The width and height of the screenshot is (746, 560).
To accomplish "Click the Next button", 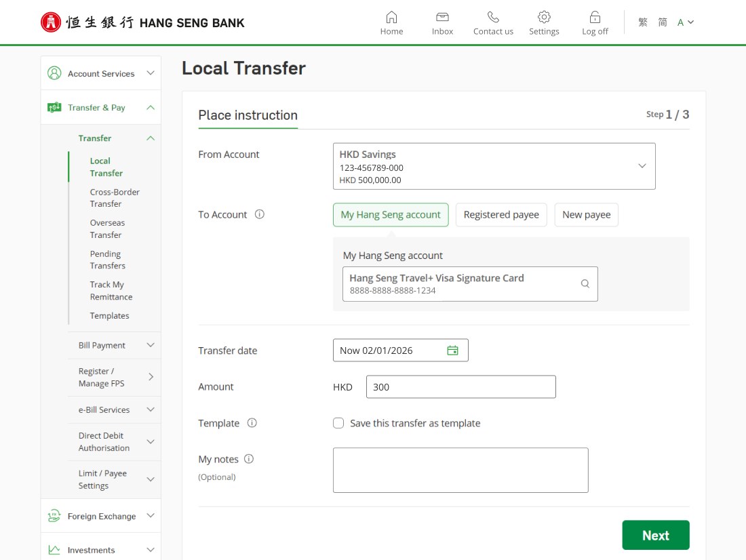I will (655, 535).
